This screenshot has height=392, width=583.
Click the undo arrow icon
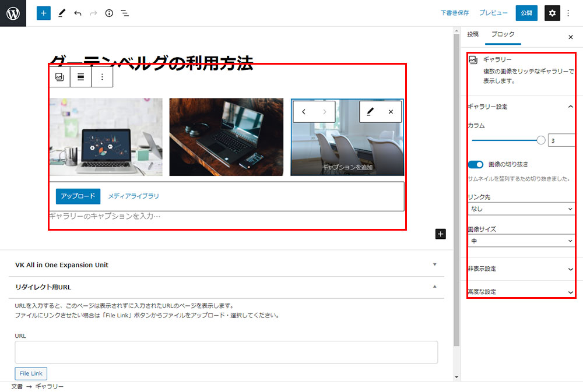click(x=78, y=13)
